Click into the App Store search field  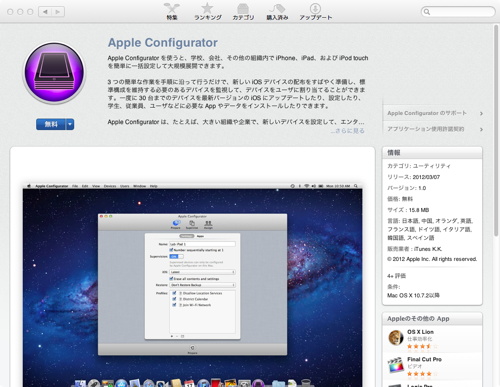coord(458,12)
